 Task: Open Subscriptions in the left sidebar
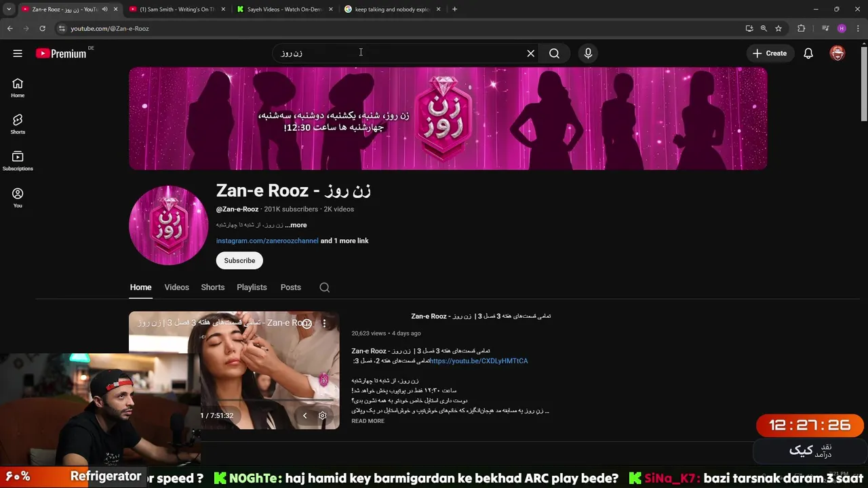18,161
